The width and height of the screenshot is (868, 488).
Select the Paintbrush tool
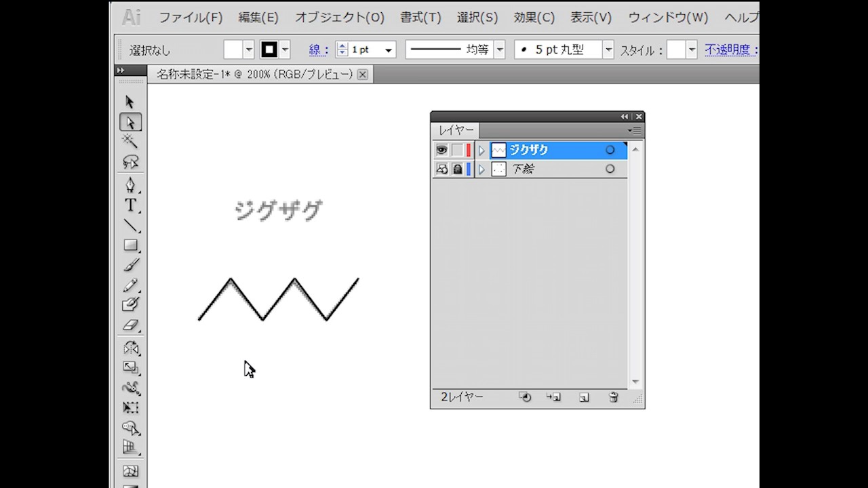click(x=130, y=265)
